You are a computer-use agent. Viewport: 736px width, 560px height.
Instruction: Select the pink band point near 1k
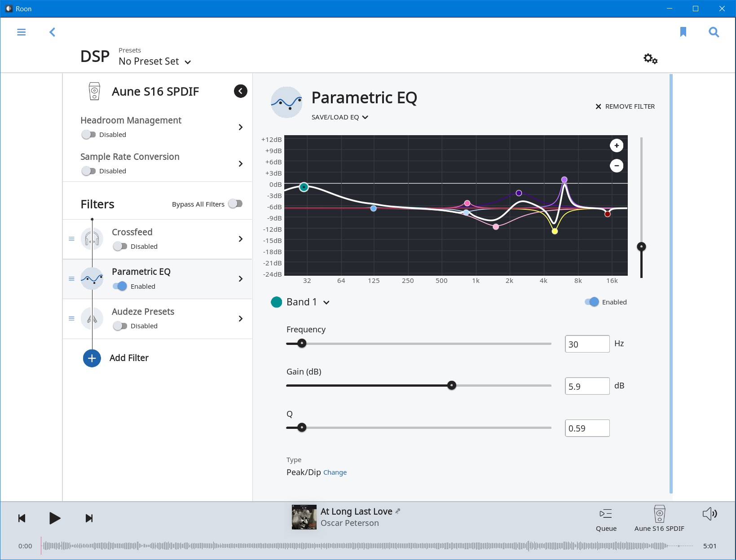click(x=467, y=203)
